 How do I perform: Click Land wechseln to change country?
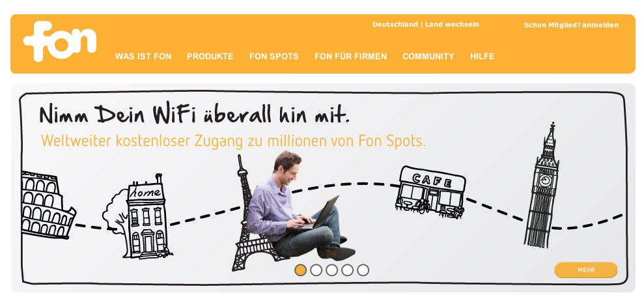(x=452, y=25)
